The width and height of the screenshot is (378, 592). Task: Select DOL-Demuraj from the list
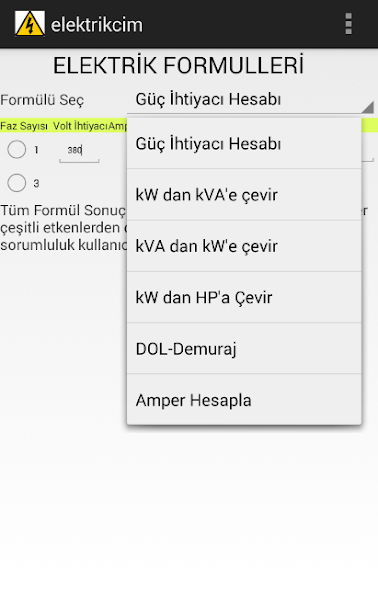point(244,348)
